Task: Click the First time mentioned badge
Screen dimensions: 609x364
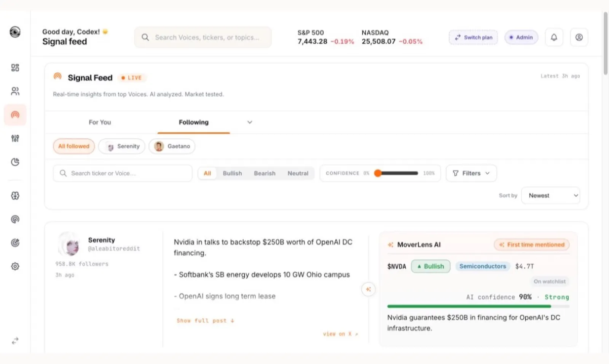Action: (x=531, y=245)
